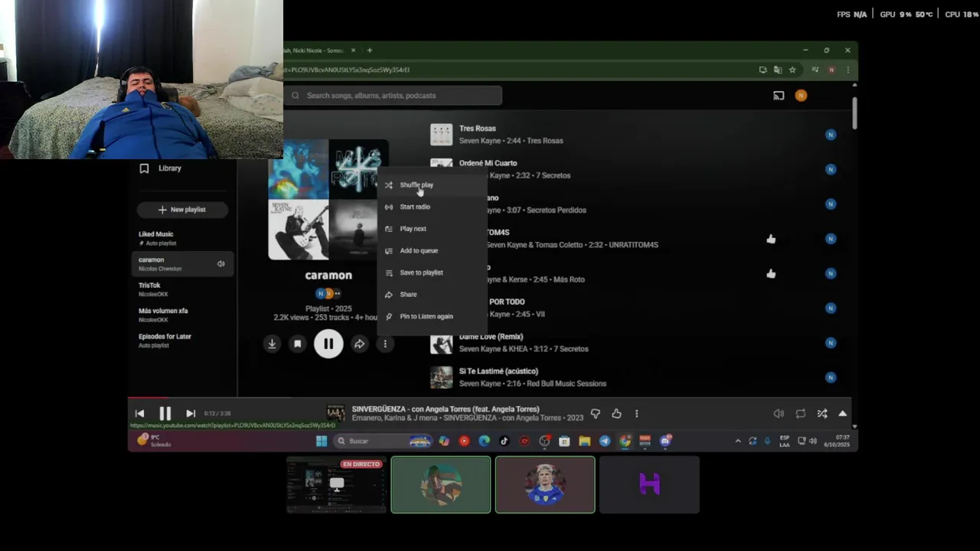980x551 pixels.
Task: Click the save-to-library bookmark icon under caramon
Action: [x=298, y=344]
